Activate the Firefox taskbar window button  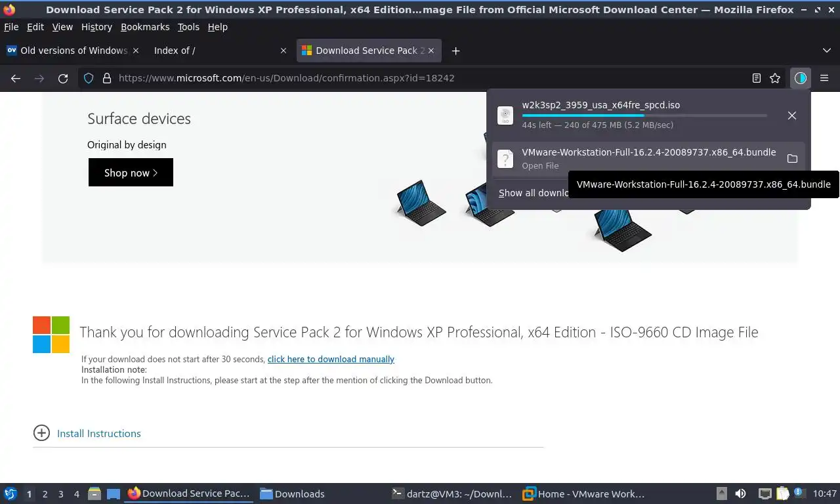[189, 493]
